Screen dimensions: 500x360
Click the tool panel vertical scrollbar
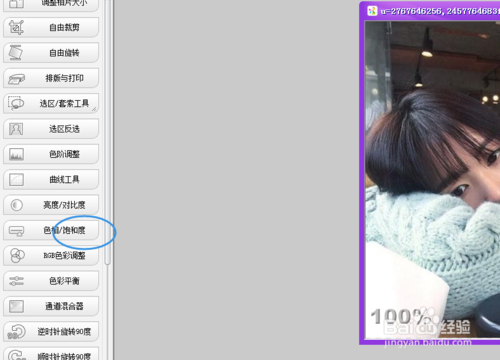point(107,133)
